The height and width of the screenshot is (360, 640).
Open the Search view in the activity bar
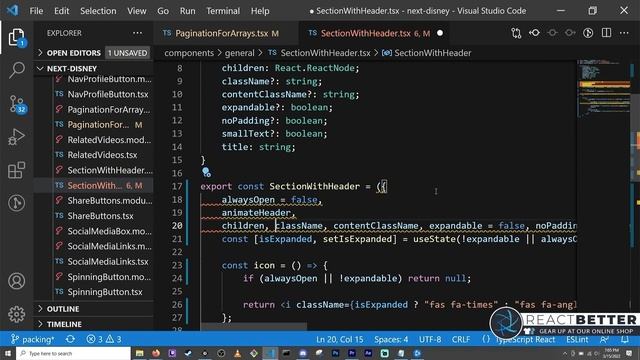point(16,70)
